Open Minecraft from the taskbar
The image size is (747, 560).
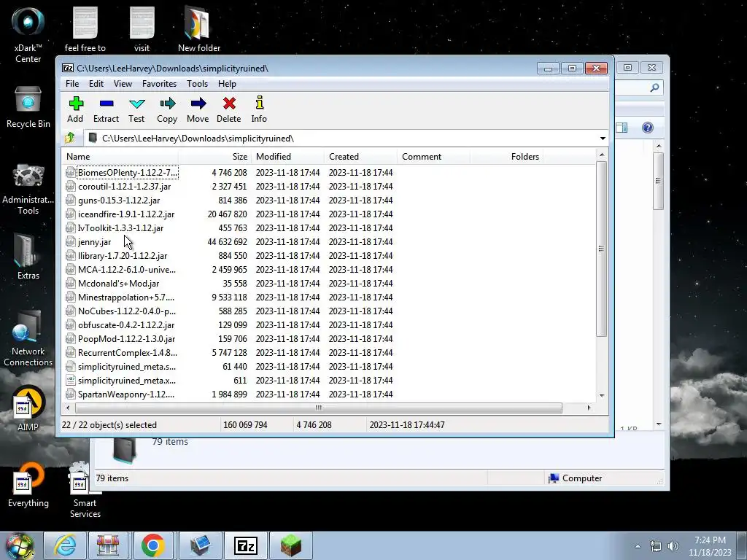[x=291, y=545]
